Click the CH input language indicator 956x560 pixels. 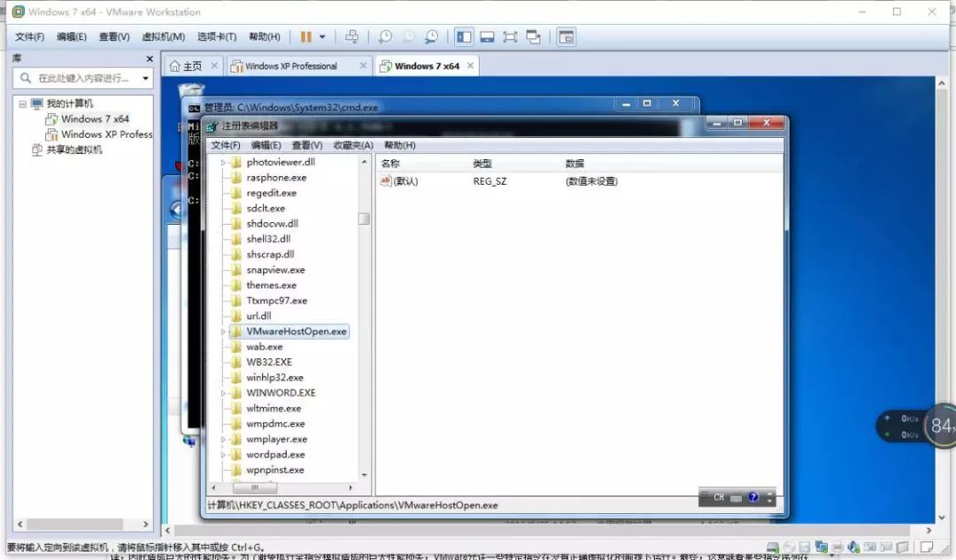click(719, 497)
